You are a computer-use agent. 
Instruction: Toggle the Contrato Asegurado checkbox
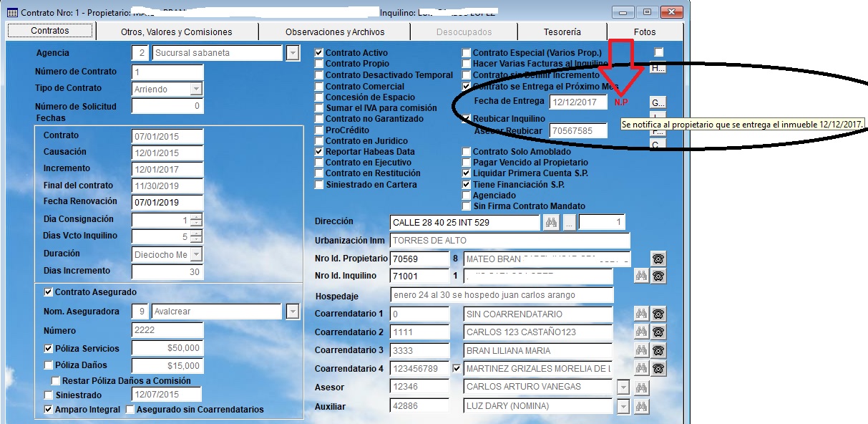click(x=49, y=292)
